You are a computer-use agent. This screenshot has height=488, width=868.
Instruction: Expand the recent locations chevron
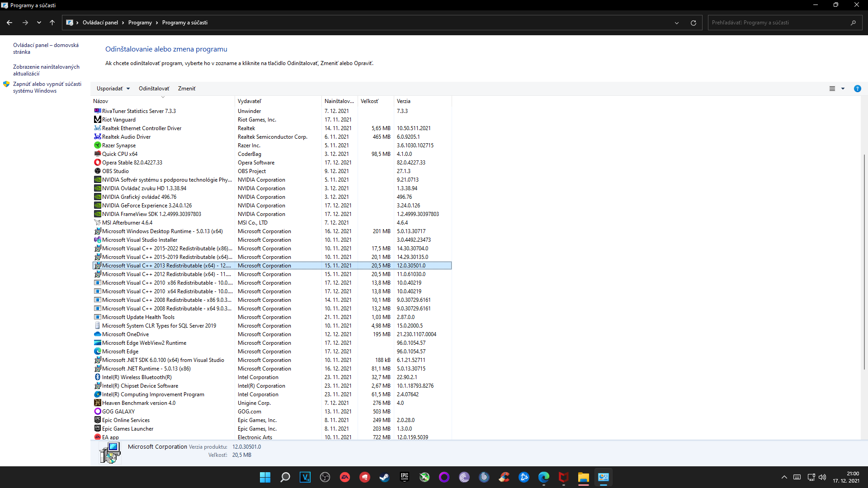coord(39,23)
